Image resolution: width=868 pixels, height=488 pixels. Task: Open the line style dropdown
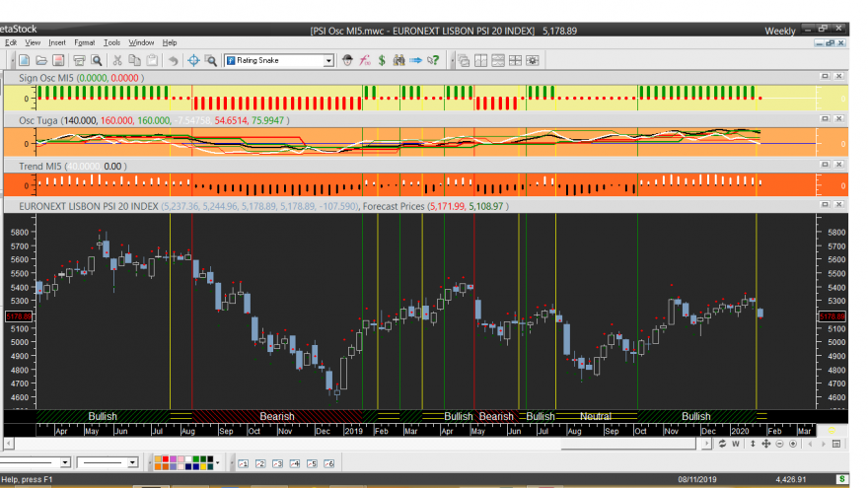[x=65, y=462]
